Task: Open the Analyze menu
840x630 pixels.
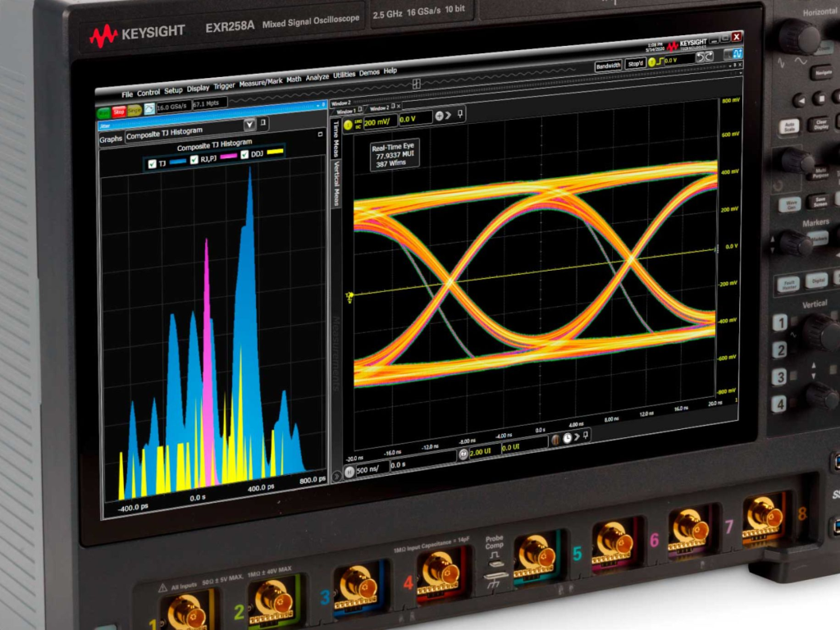Action: click(x=317, y=77)
